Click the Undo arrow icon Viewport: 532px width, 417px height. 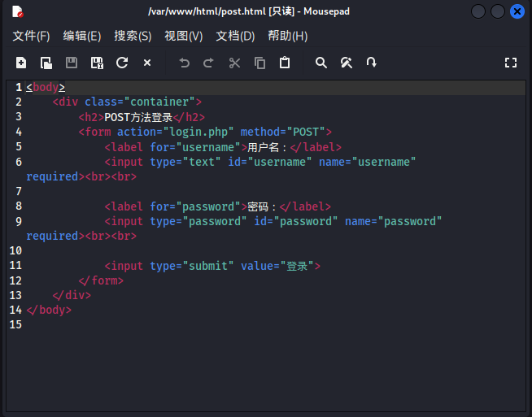[x=184, y=63]
